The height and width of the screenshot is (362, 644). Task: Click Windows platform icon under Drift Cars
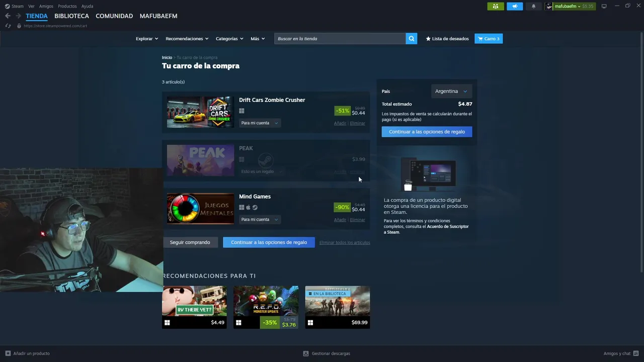(242, 111)
